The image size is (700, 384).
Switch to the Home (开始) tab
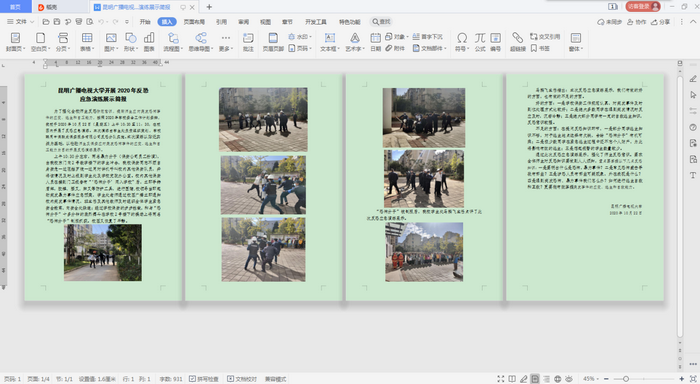point(145,21)
